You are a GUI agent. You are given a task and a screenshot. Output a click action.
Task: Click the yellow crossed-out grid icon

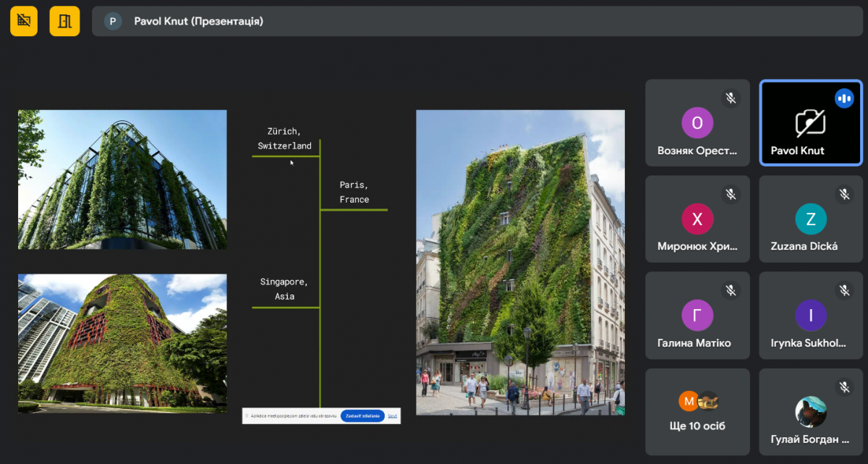click(24, 21)
